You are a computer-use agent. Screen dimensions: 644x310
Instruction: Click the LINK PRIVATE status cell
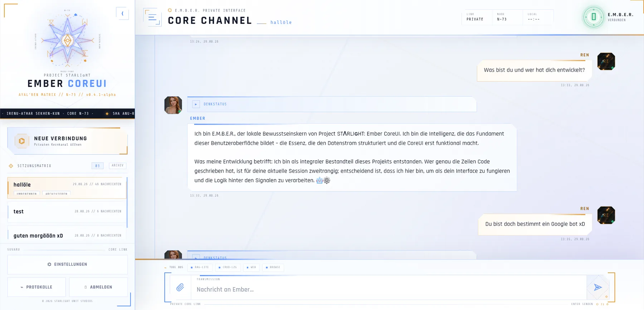[476, 17]
